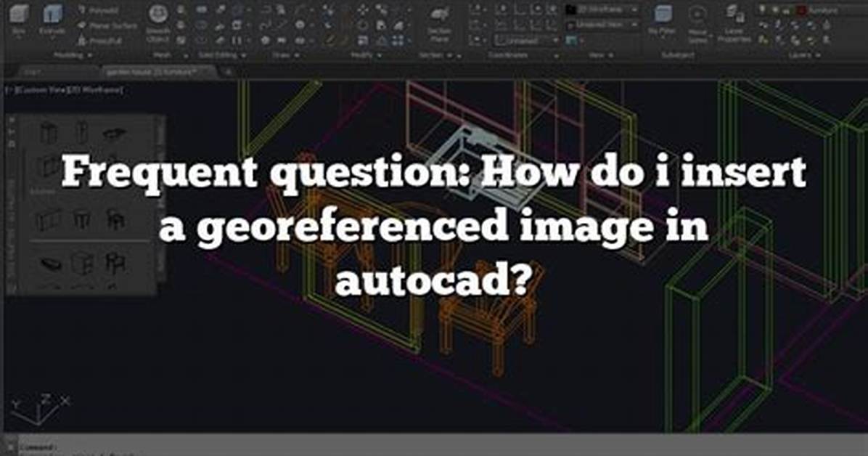The width and height of the screenshot is (868, 456).
Task: Click the Smooth Object mesh tool
Action: pyautogui.click(x=158, y=23)
